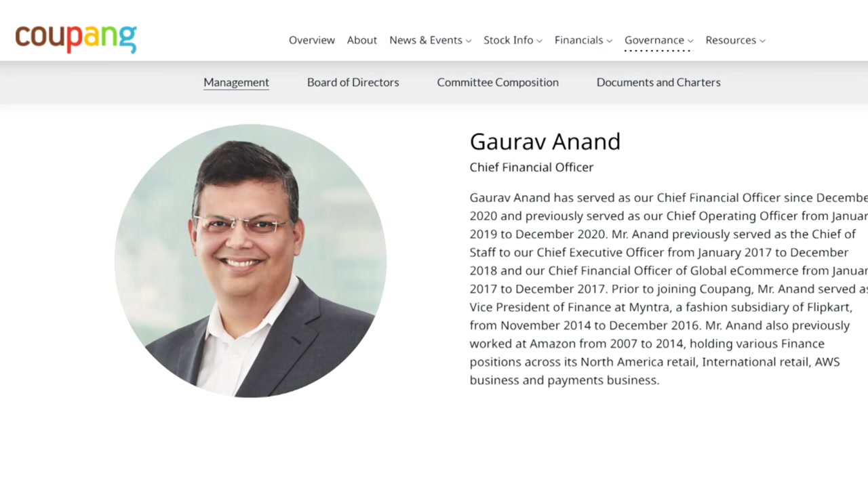
Task: Click the circular portrait photo
Action: [250, 260]
